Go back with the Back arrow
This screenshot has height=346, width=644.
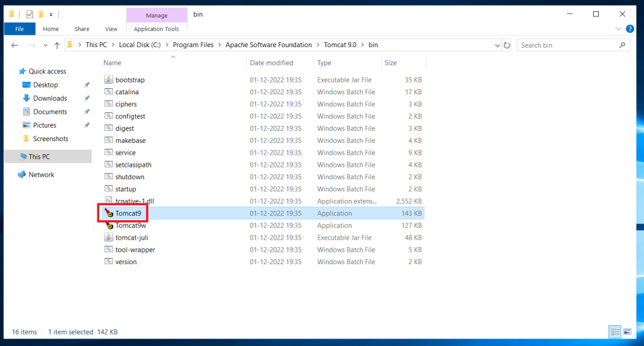tap(15, 45)
